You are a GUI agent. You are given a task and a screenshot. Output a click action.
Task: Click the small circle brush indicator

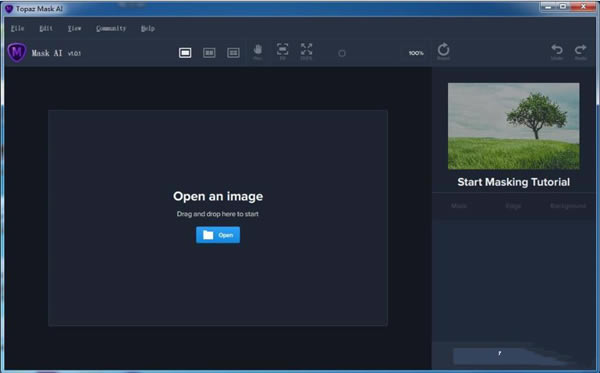(x=342, y=54)
